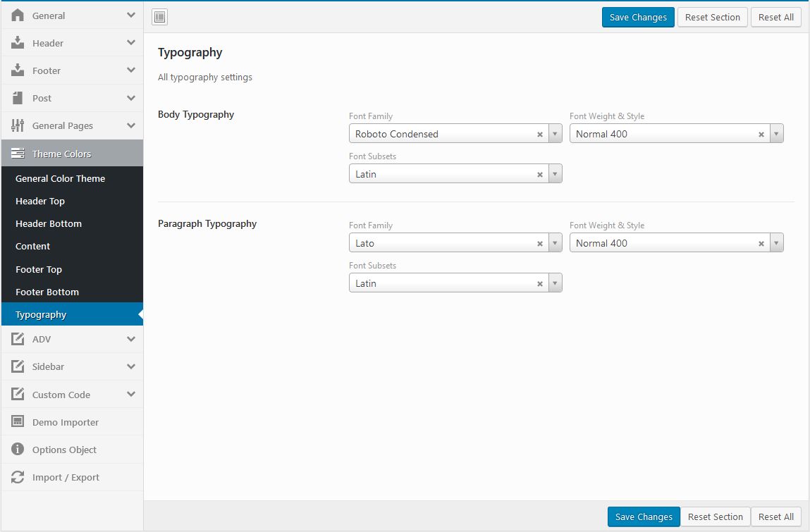The width and height of the screenshot is (810, 532).
Task: Click the top Reset All button
Action: point(775,18)
